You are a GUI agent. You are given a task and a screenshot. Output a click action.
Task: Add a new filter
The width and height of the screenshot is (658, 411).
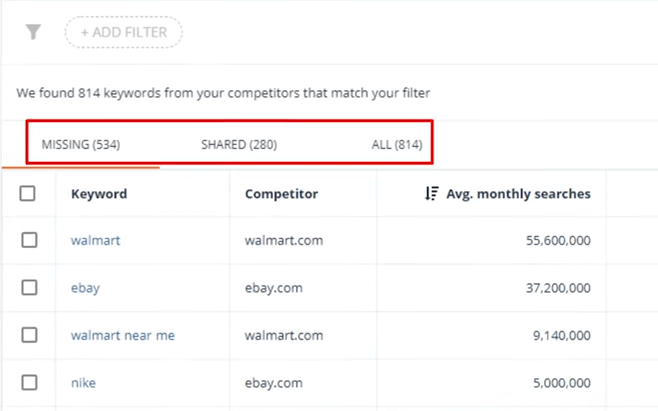tap(123, 32)
